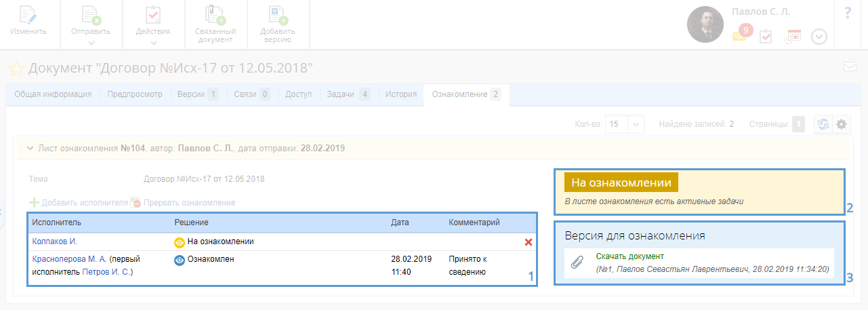Switch to the Версии tab
Screen dimensions: 868x310
[x=197, y=94]
